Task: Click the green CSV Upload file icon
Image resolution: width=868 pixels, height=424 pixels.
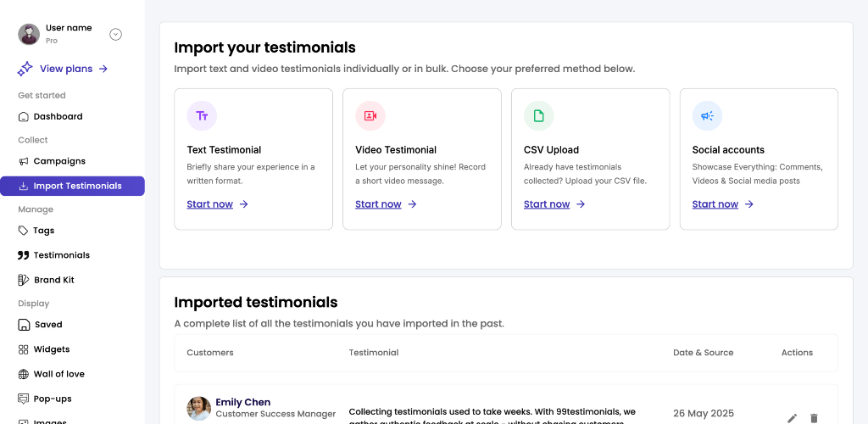Action: tap(538, 115)
